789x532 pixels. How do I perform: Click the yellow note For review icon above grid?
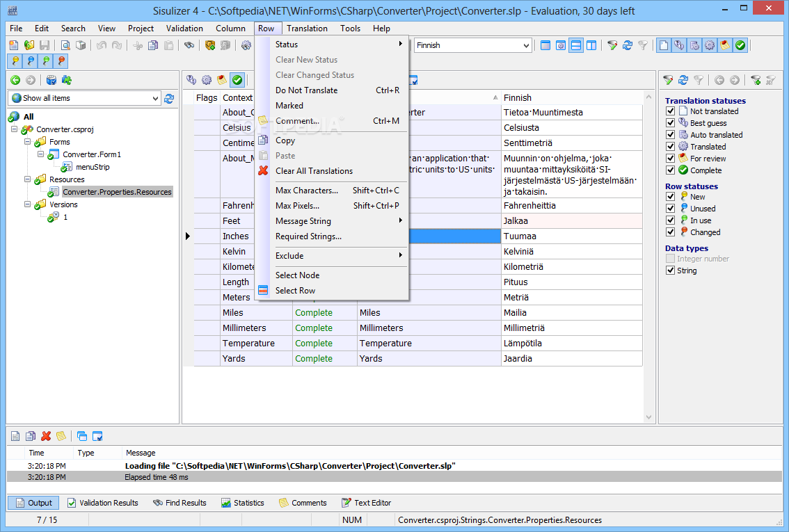(222, 80)
